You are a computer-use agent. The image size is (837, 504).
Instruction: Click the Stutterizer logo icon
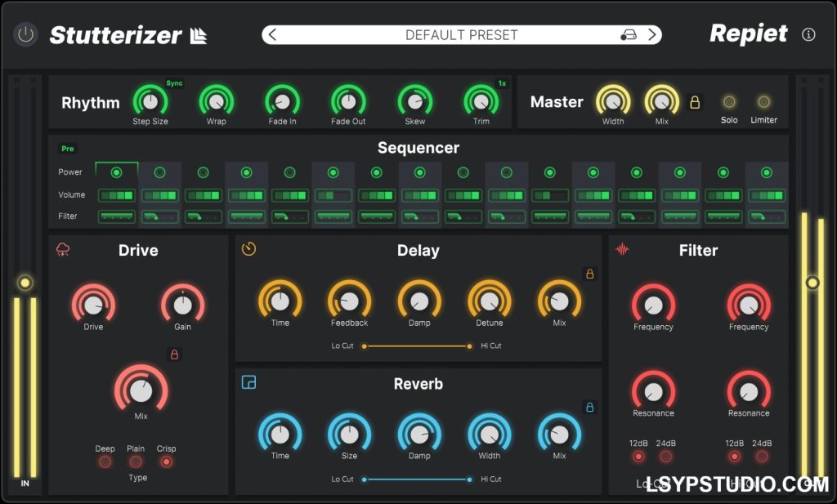click(198, 36)
